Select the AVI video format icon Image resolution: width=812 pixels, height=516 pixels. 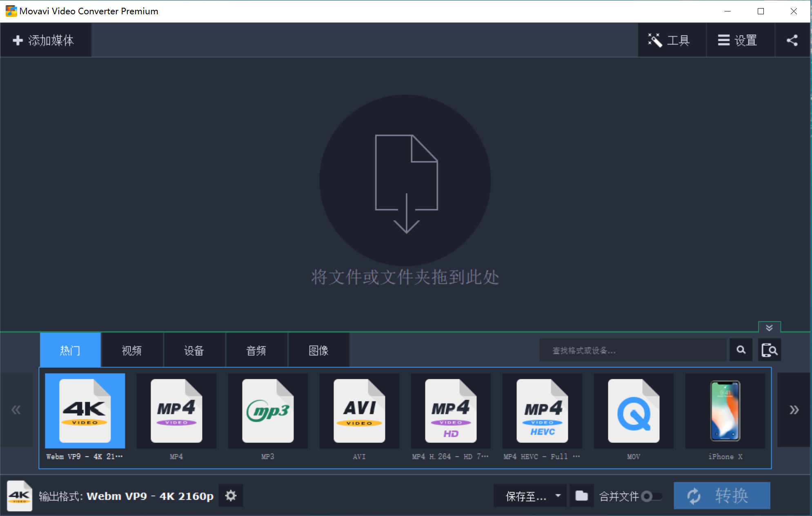[359, 411]
